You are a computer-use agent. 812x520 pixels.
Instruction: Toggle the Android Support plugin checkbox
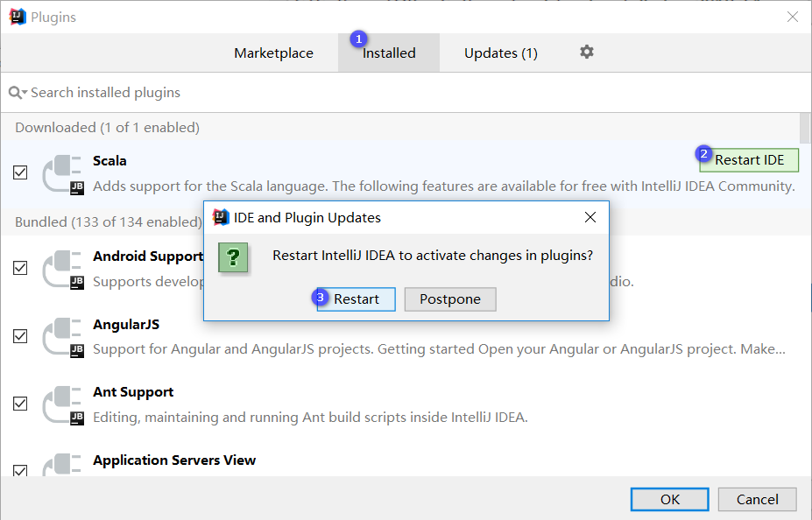(x=20, y=268)
